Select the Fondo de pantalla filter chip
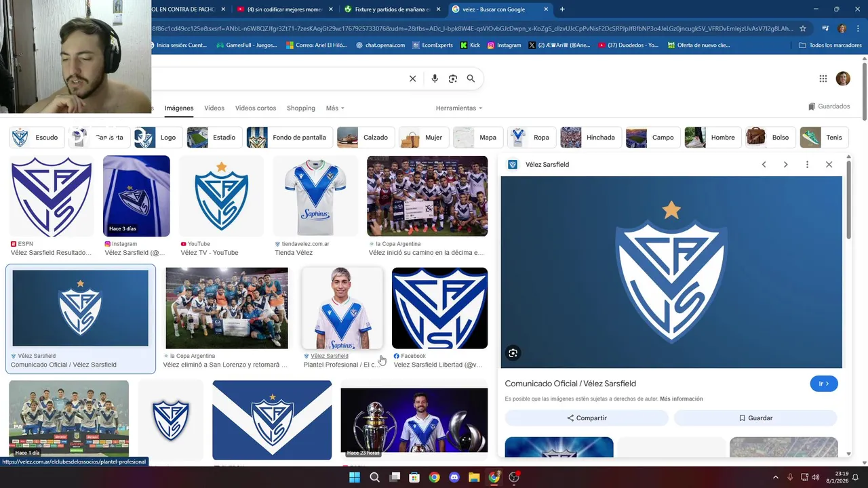This screenshot has height=488, width=868. (x=290, y=138)
